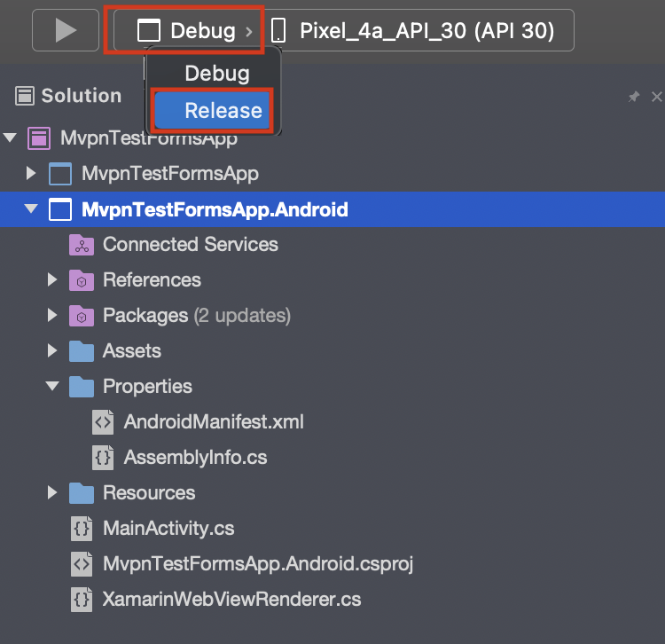
Task: Open the Pixel_4a_API_30 device selector
Action: [x=415, y=32]
